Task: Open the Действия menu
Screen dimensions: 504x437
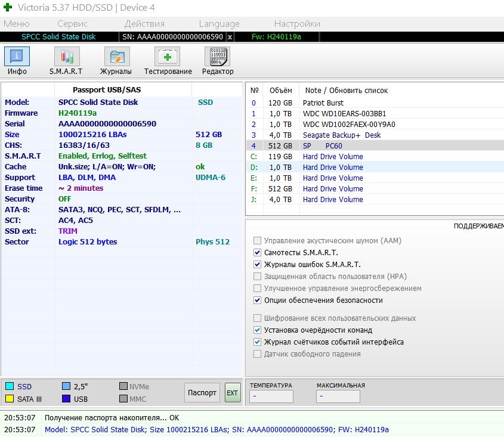Action: (144, 24)
